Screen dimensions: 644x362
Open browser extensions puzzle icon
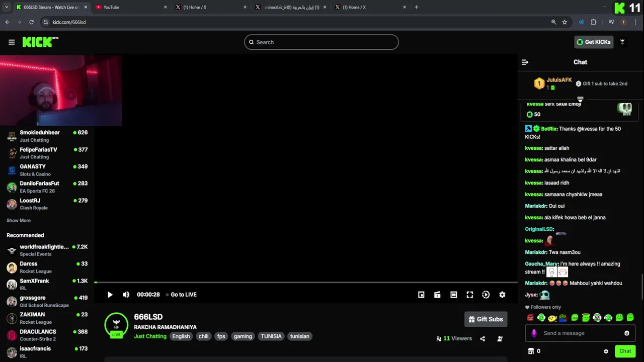594,22
